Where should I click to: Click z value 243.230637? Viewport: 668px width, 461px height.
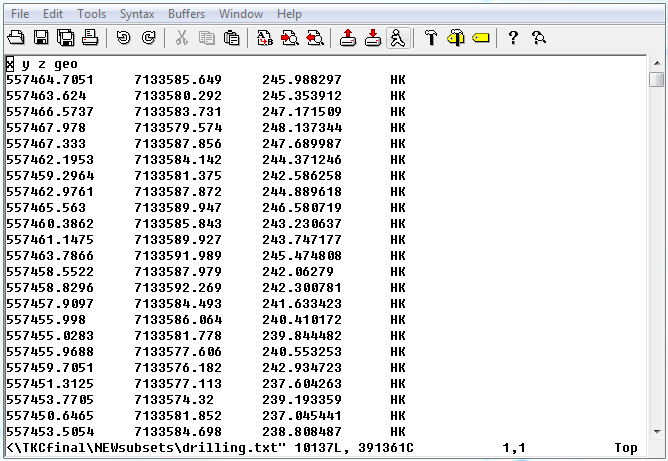click(302, 224)
